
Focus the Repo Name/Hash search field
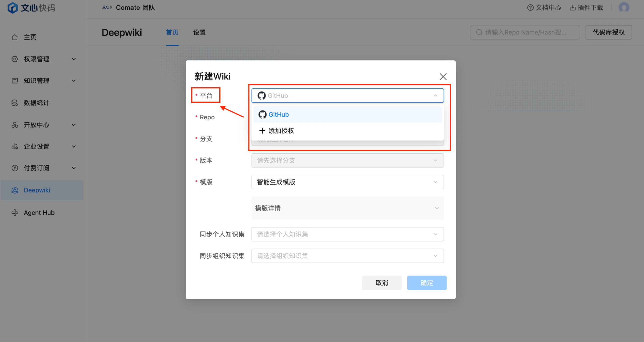coord(525,32)
